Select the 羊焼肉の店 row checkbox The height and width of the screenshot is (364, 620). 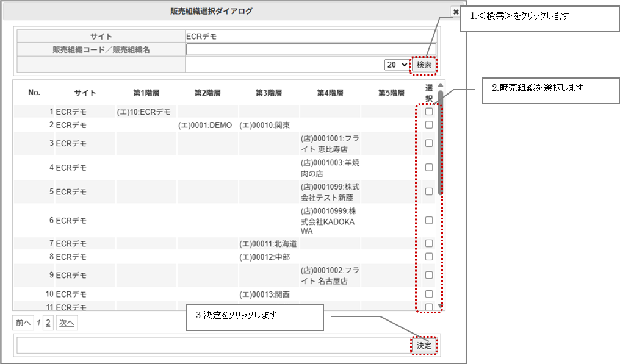point(429,167)
